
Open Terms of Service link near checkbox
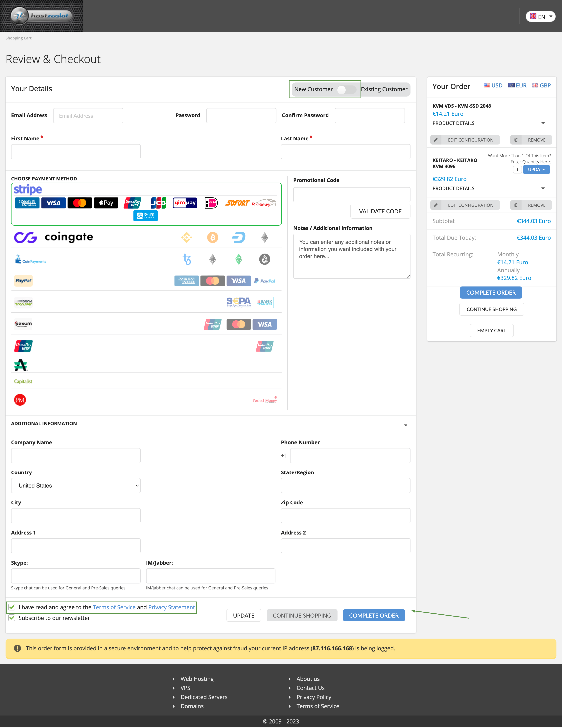pos(114,607)
